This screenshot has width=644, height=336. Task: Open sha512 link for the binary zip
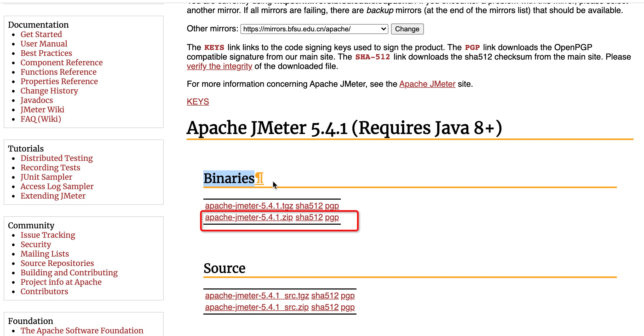click(309, 217)
